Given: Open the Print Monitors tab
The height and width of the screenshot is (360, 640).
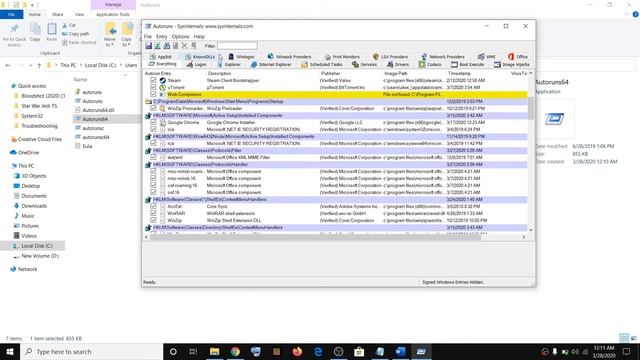Looking at the screenshot, I should tap(342, 57).
